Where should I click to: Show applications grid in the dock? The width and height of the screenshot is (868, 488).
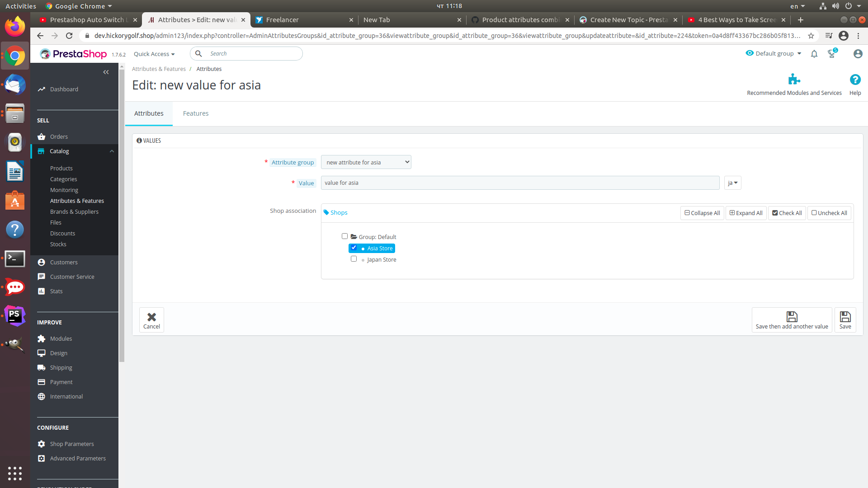click(x=15, y=473)
